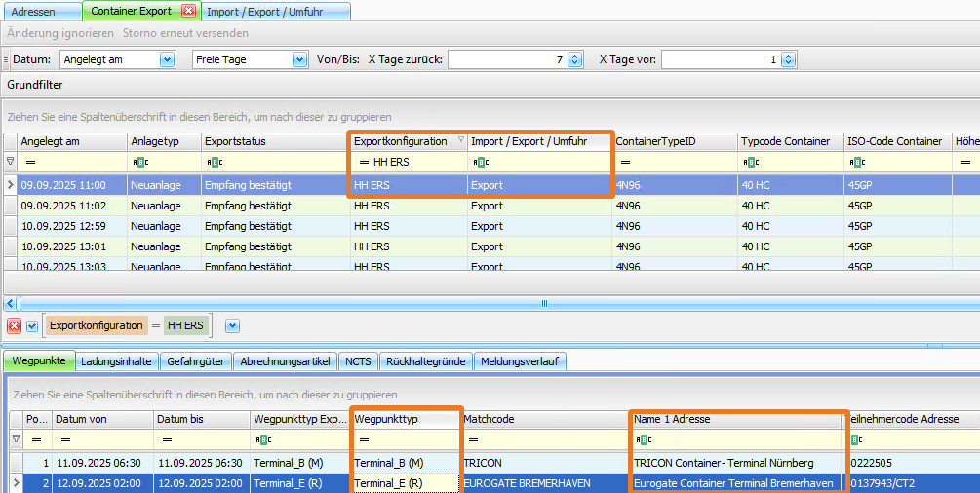Open recent filters dropdown next to HH ERS
The width and height of the screenshot is (980, 493).
coord(232,325)
